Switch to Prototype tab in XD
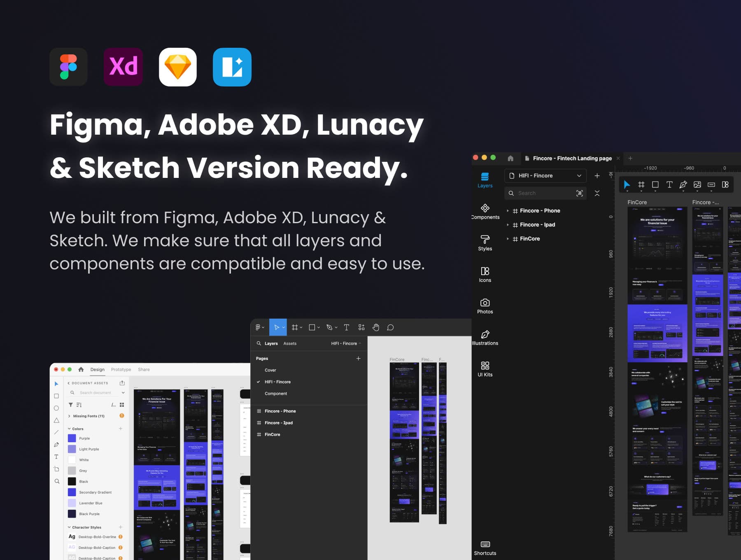The image size is (741, 560). tap(121, 369)
